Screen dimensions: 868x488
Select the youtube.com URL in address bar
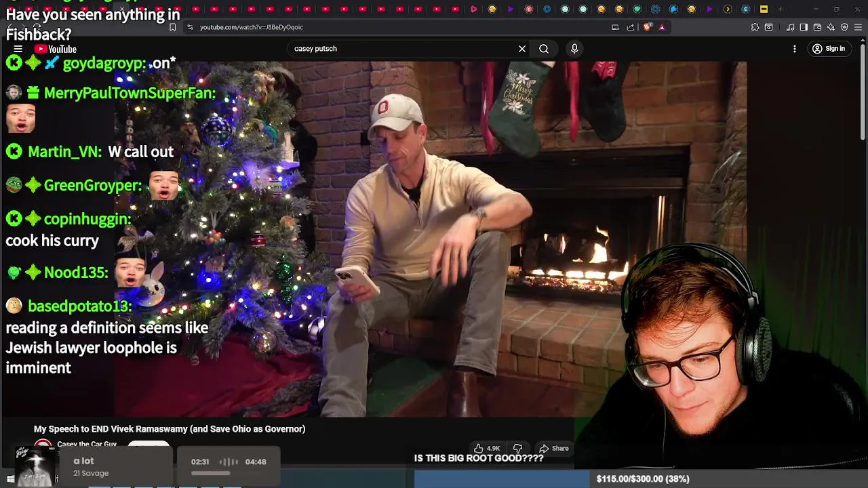click(x=252, y=27)
